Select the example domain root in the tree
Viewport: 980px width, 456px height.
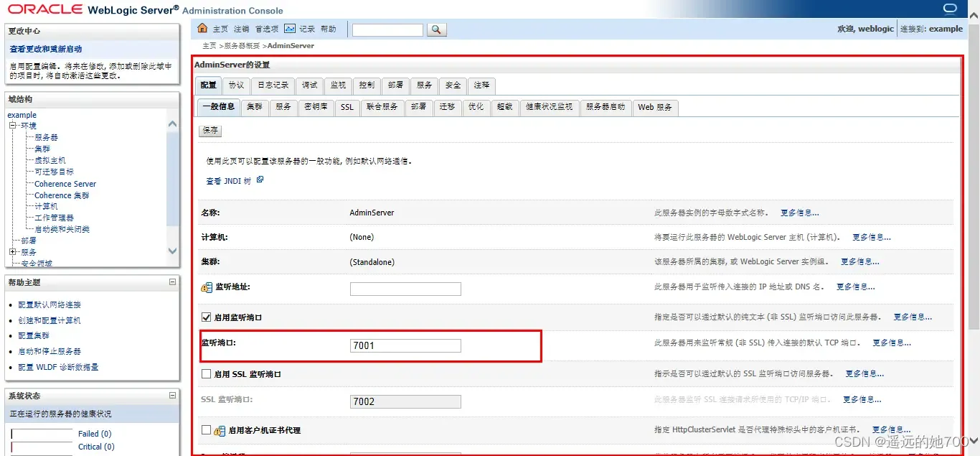pos(22,115)
